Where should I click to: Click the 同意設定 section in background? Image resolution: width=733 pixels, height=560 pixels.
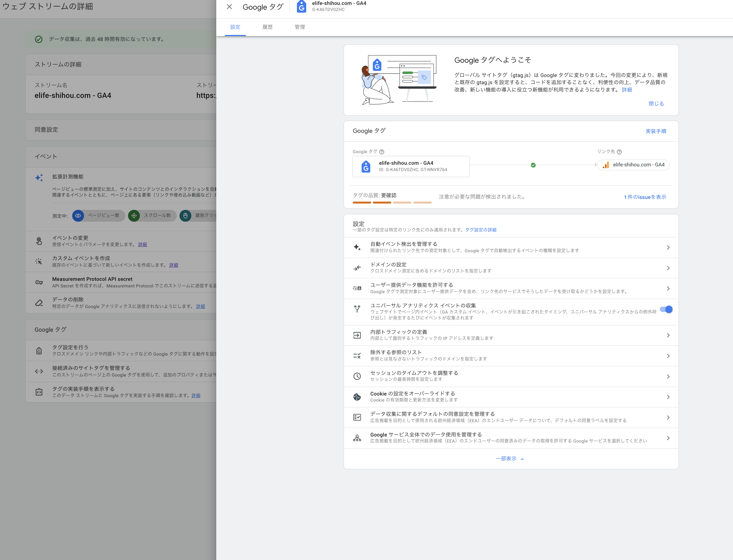tap(121, 130)
